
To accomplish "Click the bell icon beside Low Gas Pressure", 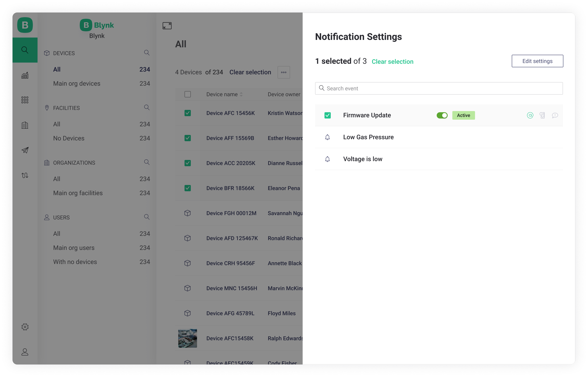I will (x=327, y=137).
